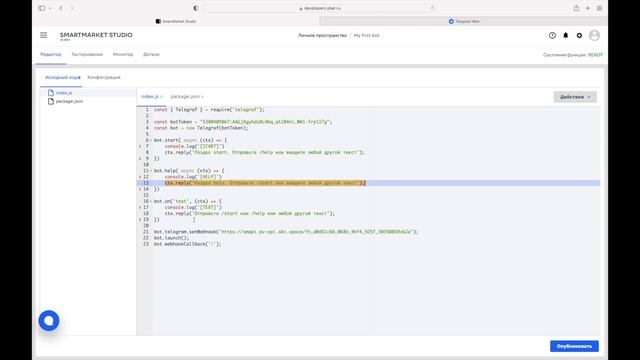Screen dimensions: 640x360
Task: Select the Конфигурация tab
Action: pyautogui.click(x=104, y=78)
